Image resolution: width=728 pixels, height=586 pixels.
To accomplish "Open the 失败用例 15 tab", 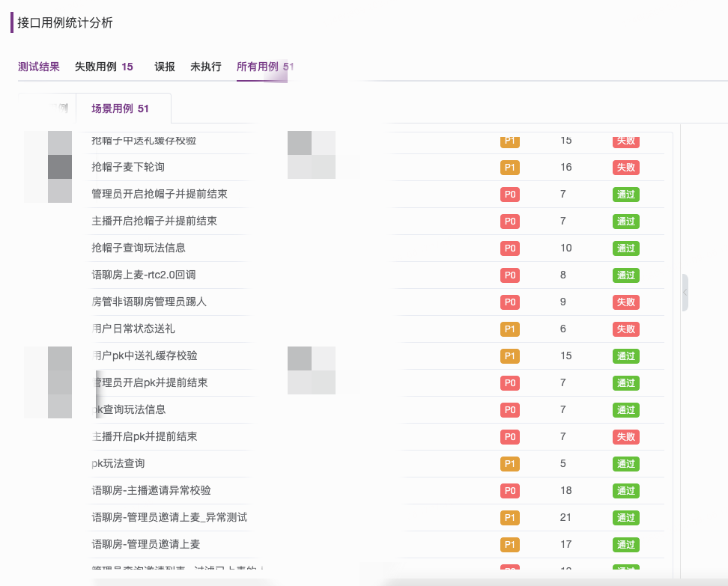I will pos(103,67).
